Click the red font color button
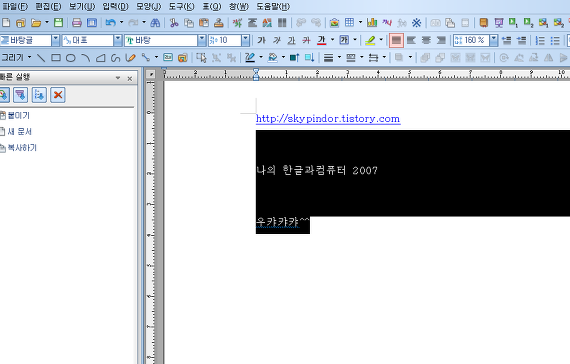The height and width of the screenshot is (364, 570). pos(321,40)
